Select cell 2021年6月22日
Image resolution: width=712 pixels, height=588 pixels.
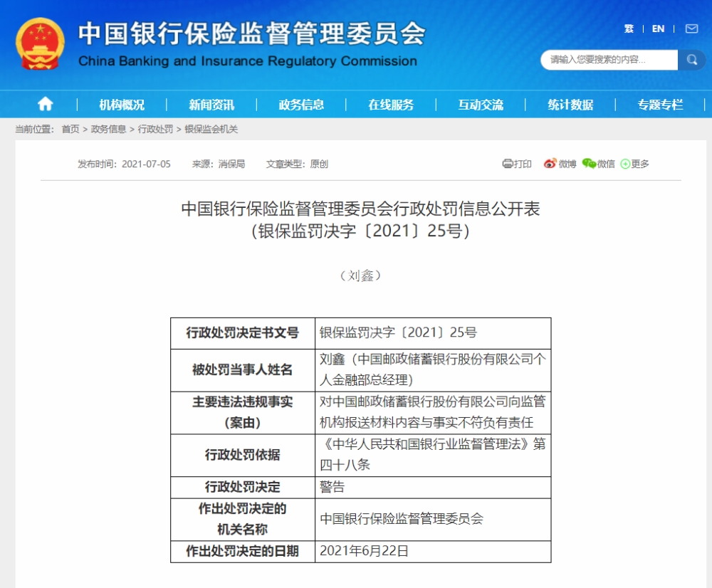click(433, 551)
